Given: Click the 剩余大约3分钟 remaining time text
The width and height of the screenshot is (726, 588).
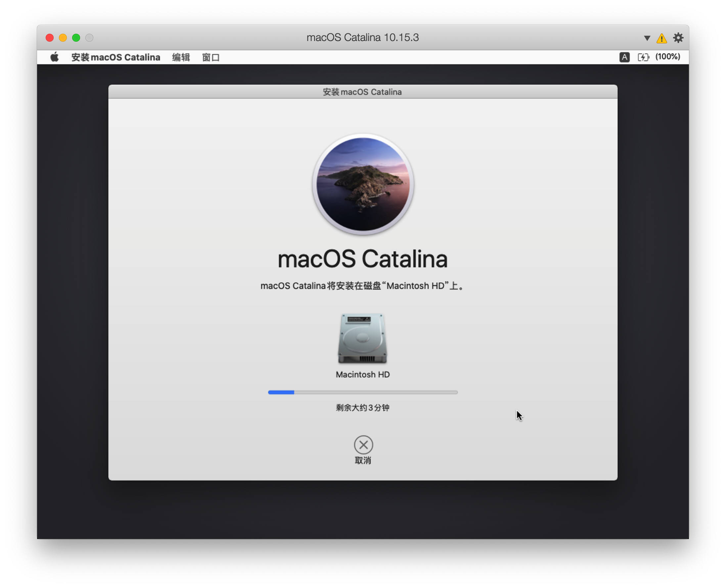Looking at the screenshot, I should pyautogui.click(x=362, y=407).
